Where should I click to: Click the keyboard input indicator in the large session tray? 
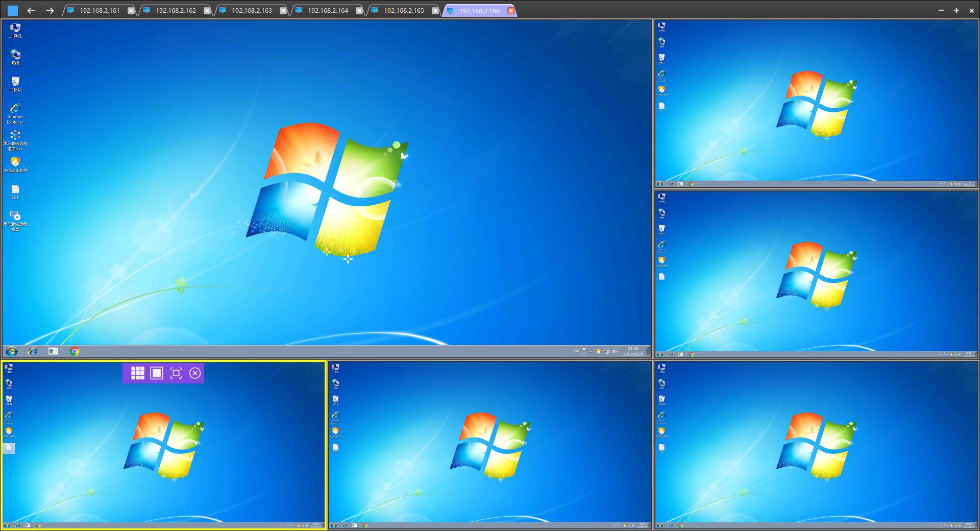point(577,351)
